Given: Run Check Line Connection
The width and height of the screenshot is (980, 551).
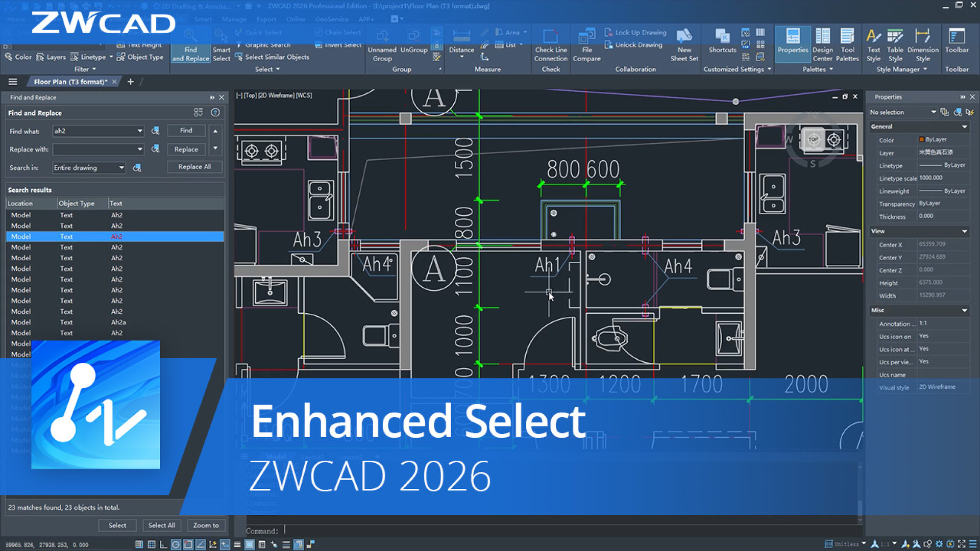Looking at the screenshot, I should pyautogui.click(x=551, y=46).
